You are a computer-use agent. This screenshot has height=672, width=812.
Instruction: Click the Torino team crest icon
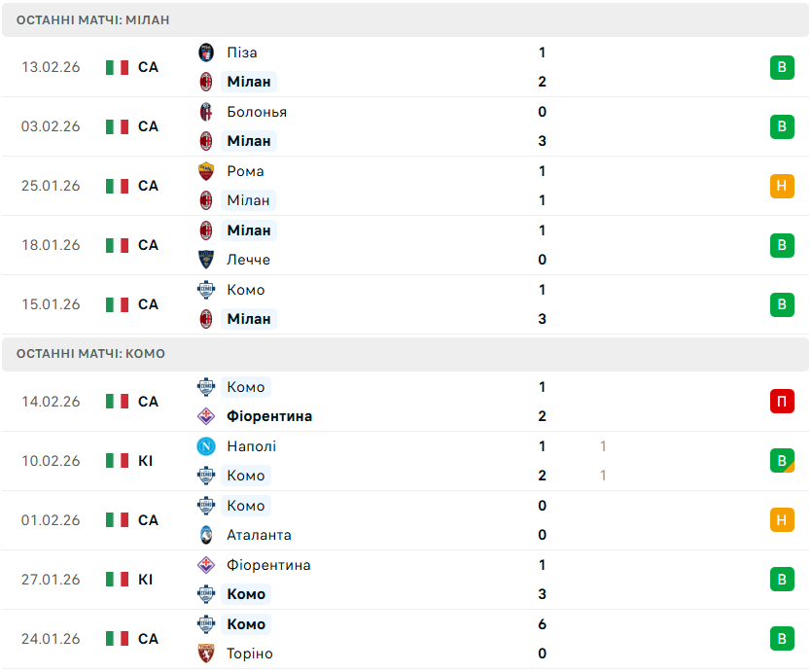pos(206,654)
